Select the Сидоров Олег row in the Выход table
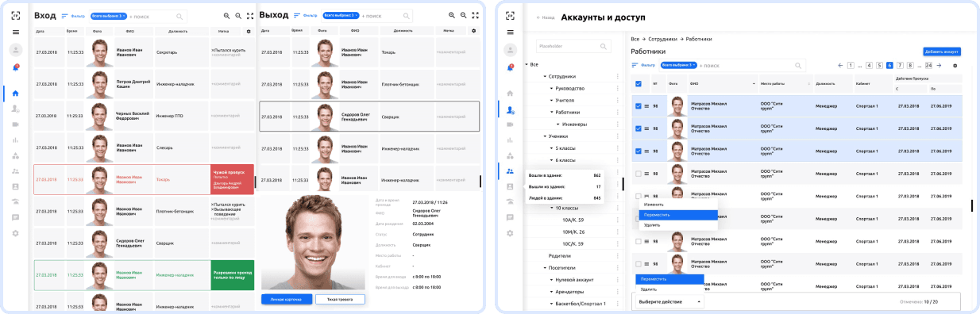The image size is (980, 314). [369, 116]
